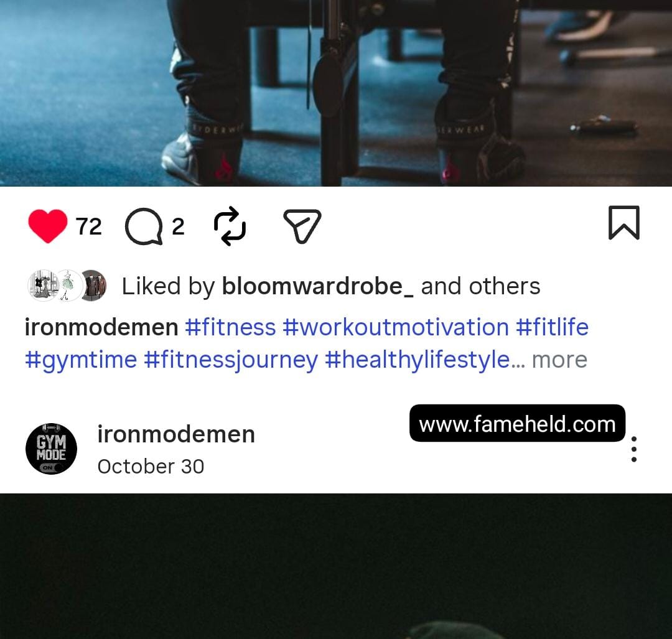View likers via stacked avatar thumbnails
Viewport: 672px width, 639px height.
click(67, 286)
